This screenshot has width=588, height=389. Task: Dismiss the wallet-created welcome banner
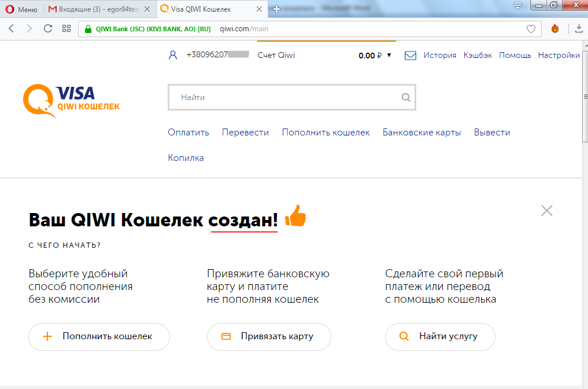pyautogui.click(x=547, y=211)
